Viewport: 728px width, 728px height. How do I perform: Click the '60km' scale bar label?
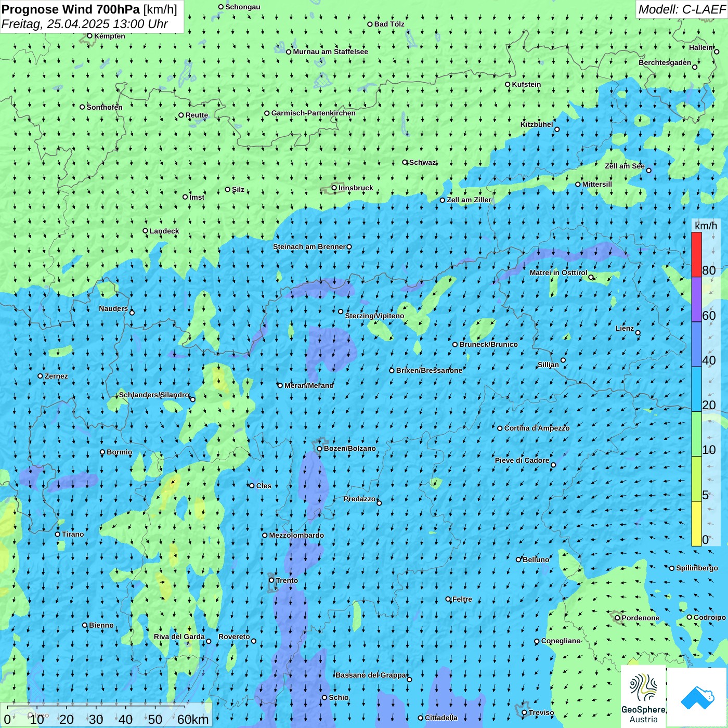tap(193, 719)
